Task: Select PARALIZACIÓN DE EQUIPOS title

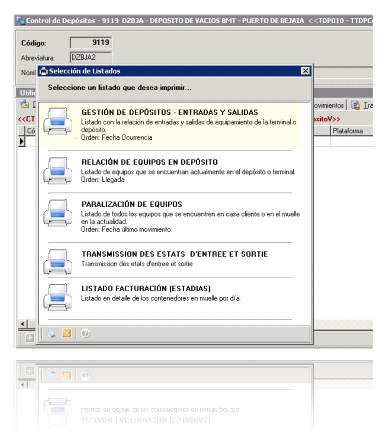Action: tap(132, 204)
